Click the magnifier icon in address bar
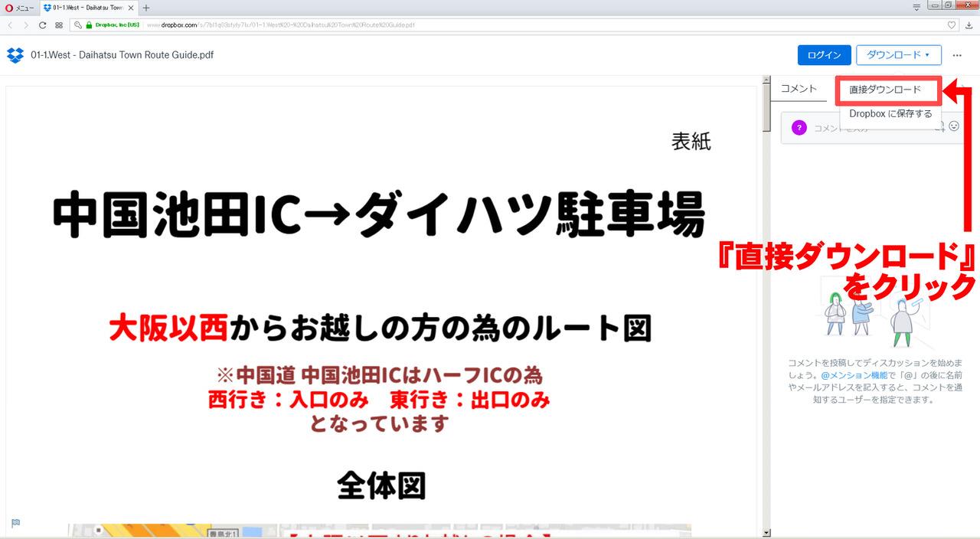The width and height of the screenshot is (980, 539). [78, 24]
